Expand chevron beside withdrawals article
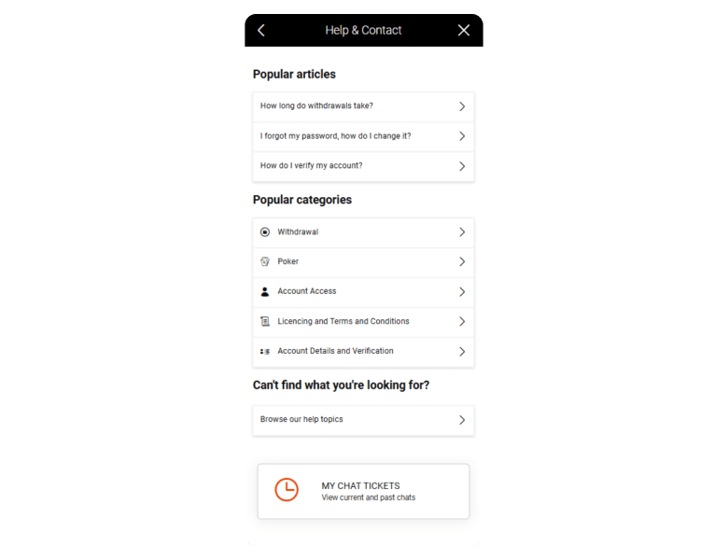Screen dimensions: 728x560 coord(462,106)
